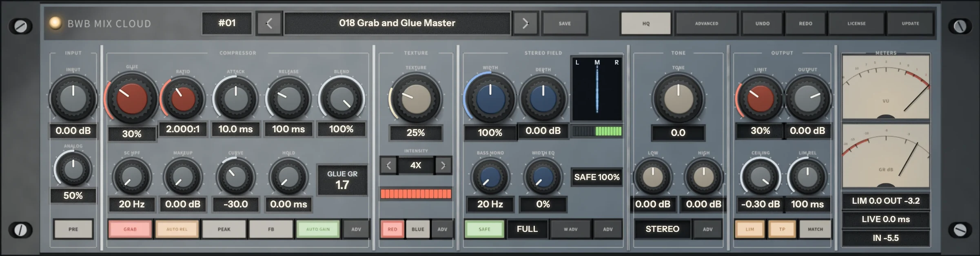
Task: Click the RELEASE knob
Action: pyautogui.click(x=288, y=99)
